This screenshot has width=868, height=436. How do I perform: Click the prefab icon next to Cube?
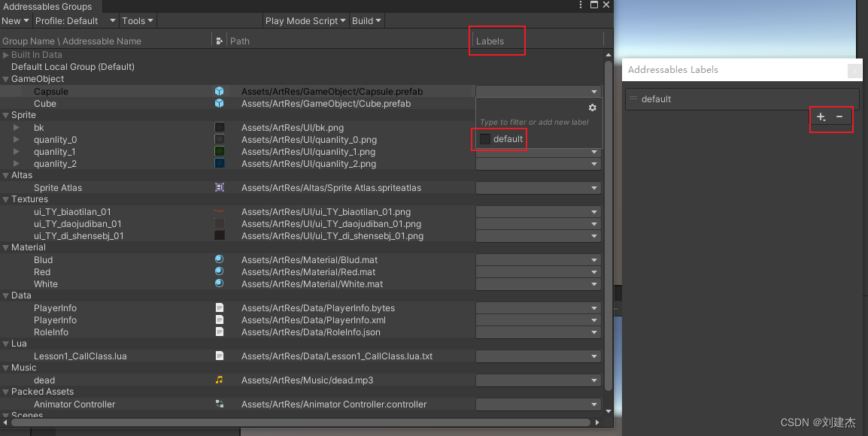(x=220, y=104)
